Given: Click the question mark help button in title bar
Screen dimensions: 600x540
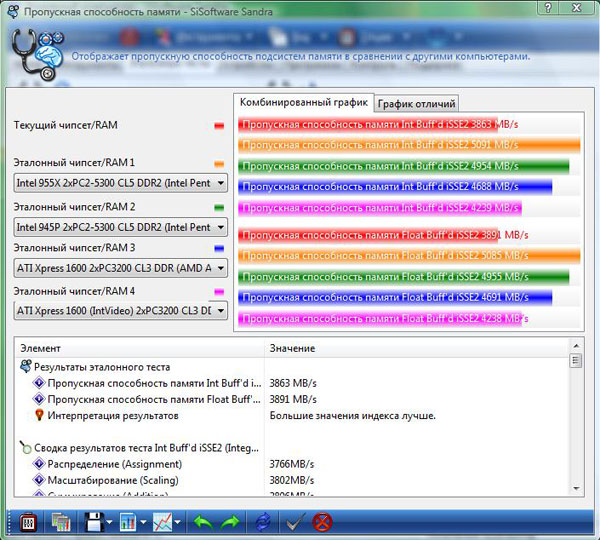Looking at the screenshot, I should tap(548, 8).
